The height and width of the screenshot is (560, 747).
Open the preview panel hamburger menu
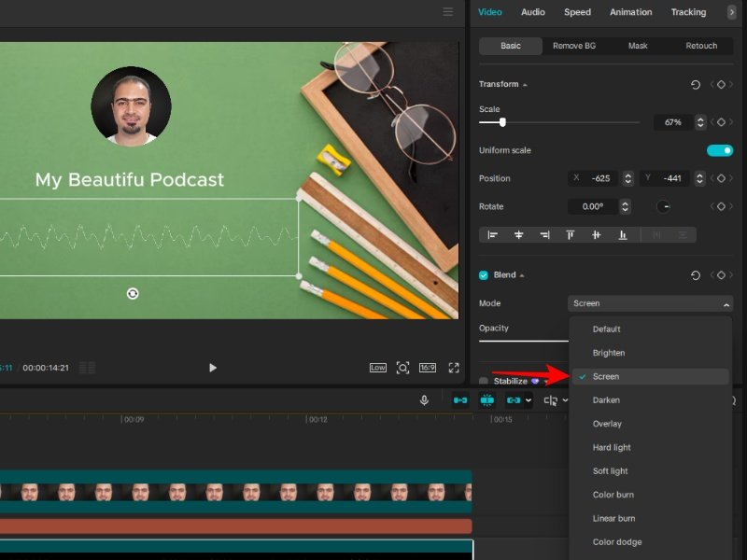448,12
